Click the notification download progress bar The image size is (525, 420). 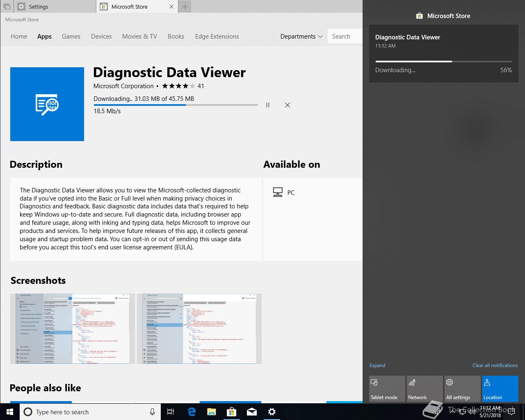444,62
